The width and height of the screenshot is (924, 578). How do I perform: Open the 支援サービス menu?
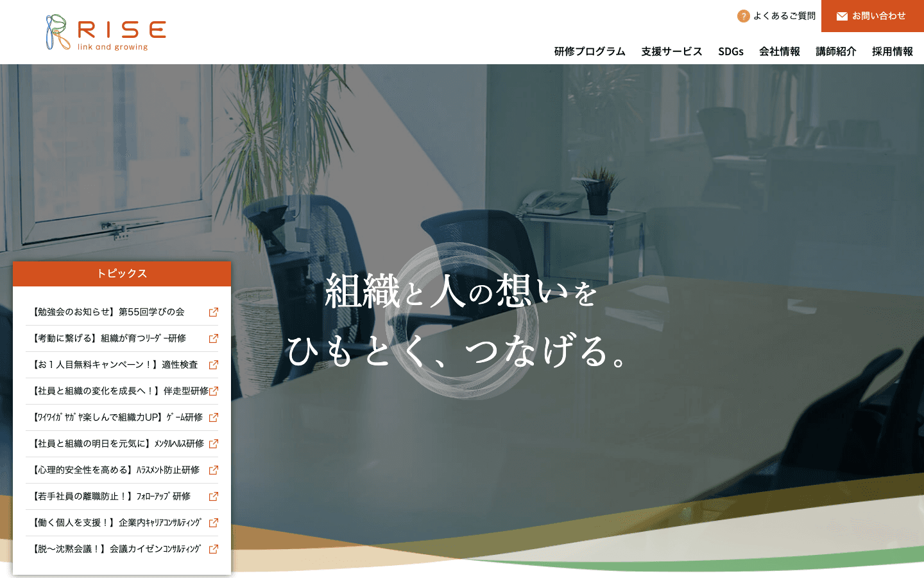pyautogui.click(x=672, y=51)
